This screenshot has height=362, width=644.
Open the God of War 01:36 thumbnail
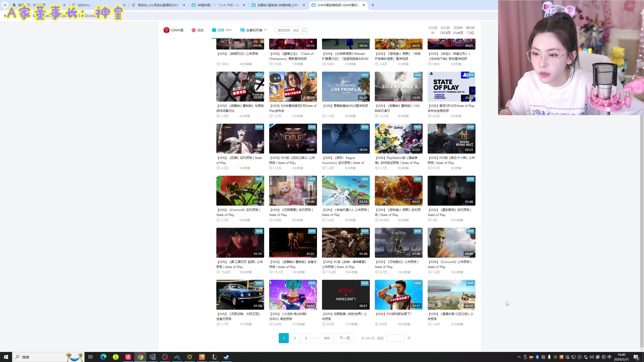[346, 243]
